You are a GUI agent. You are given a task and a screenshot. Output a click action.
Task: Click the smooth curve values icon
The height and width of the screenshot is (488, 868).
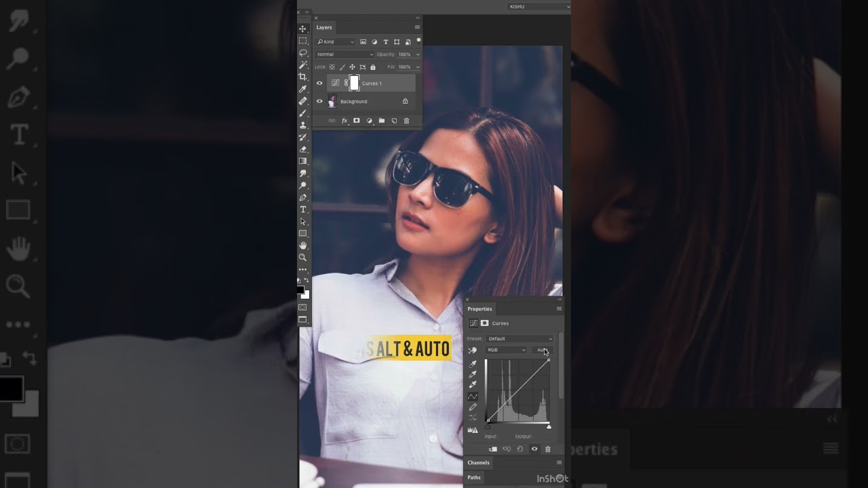pos(473,418)
